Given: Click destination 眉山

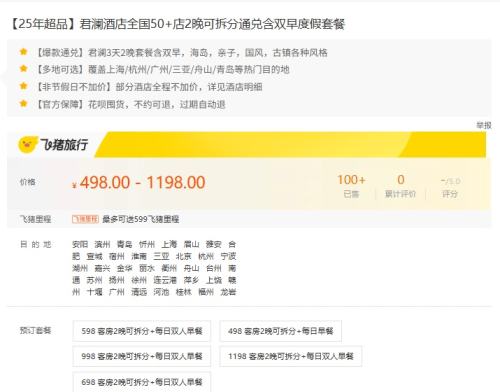Looking at the screenshot, I should tap(192, 244).
